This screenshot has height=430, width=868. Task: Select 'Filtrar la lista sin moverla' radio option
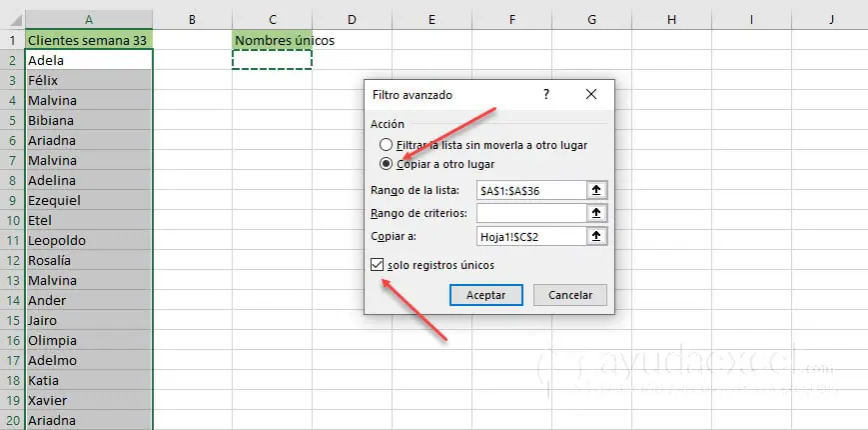click(386, 145)
